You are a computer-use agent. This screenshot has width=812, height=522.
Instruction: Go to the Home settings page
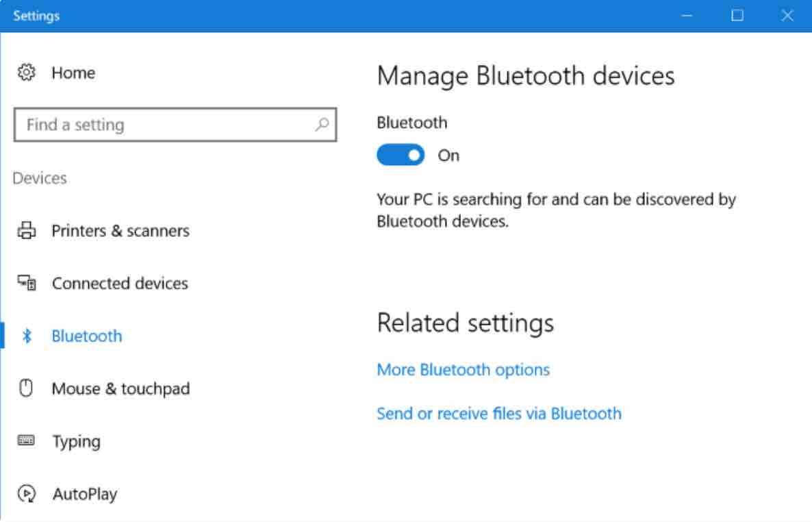[x=74, y=73]
